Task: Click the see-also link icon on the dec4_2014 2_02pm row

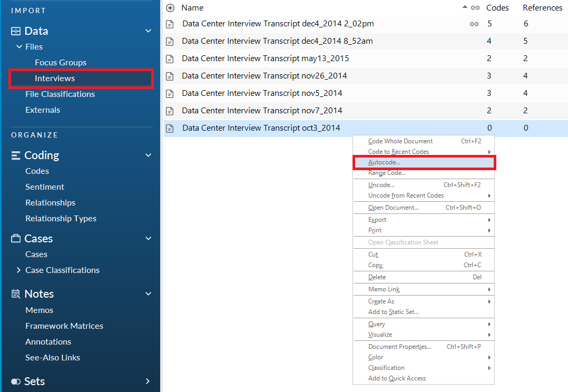Action: [x=474, y=24]
